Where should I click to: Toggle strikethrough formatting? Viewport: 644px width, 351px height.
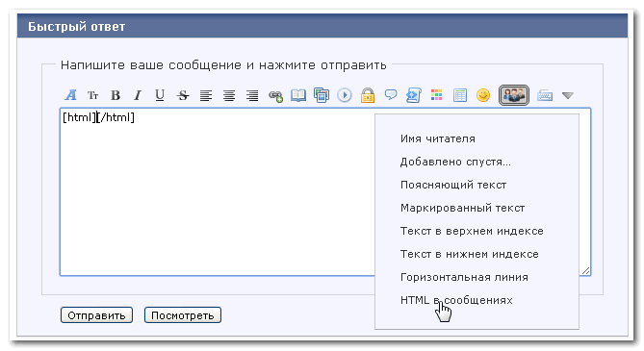coord(183,95)
